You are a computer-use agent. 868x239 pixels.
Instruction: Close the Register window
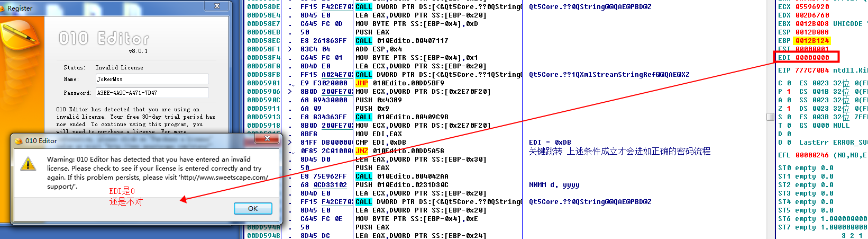tap(217, 6)
